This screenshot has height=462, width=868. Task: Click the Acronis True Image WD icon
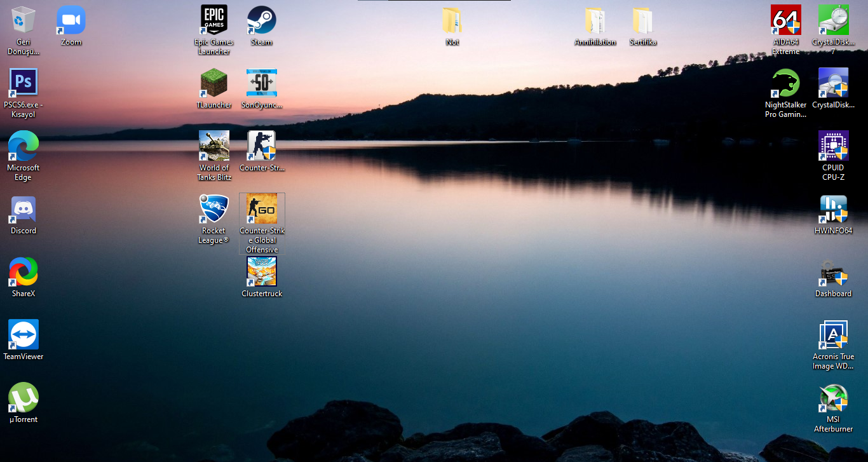point(834,335)
